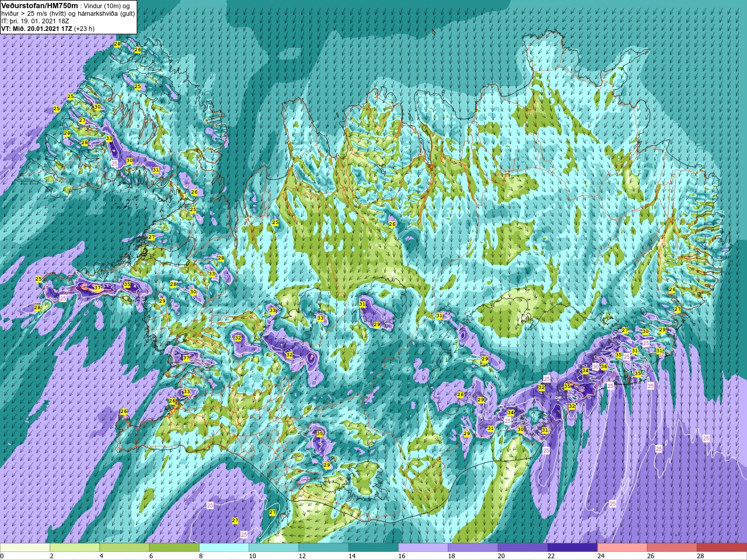Pick the light turquoise 10–12 m/s legend swatch
The width and height of the screenshot is (747, 560).
[x=274, y=548]
